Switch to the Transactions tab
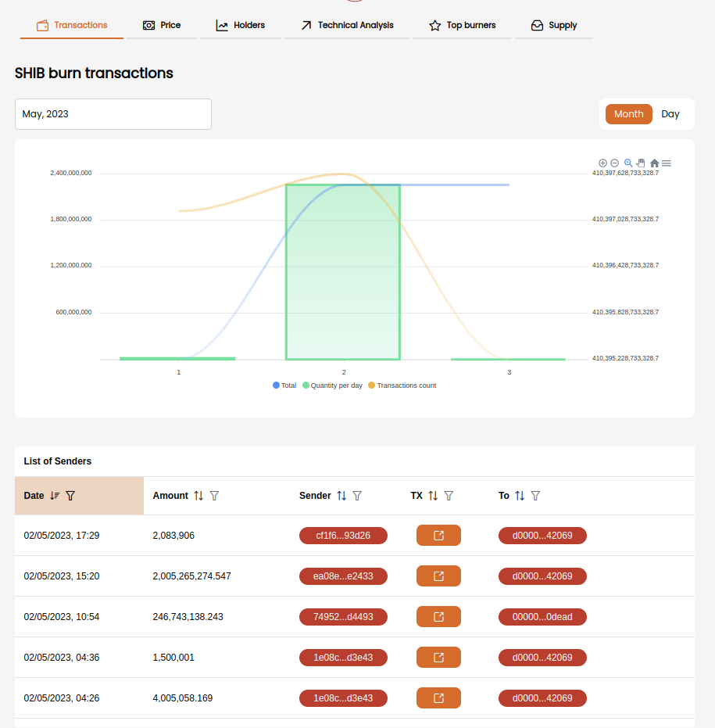This screenshot has height=728, width=715. [72, 25]
